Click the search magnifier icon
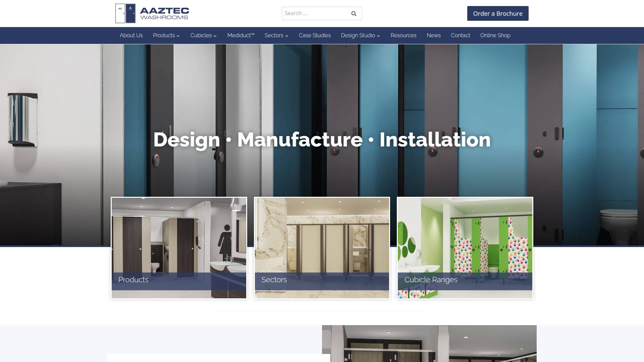 click(354, 13)
